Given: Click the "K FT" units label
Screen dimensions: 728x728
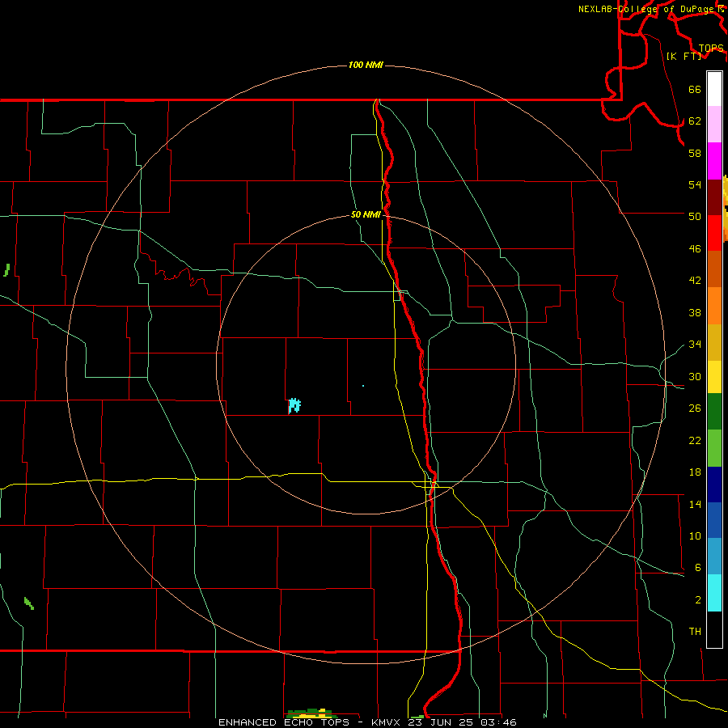Looking at the screenshot, I should click(x=684, y=56).
